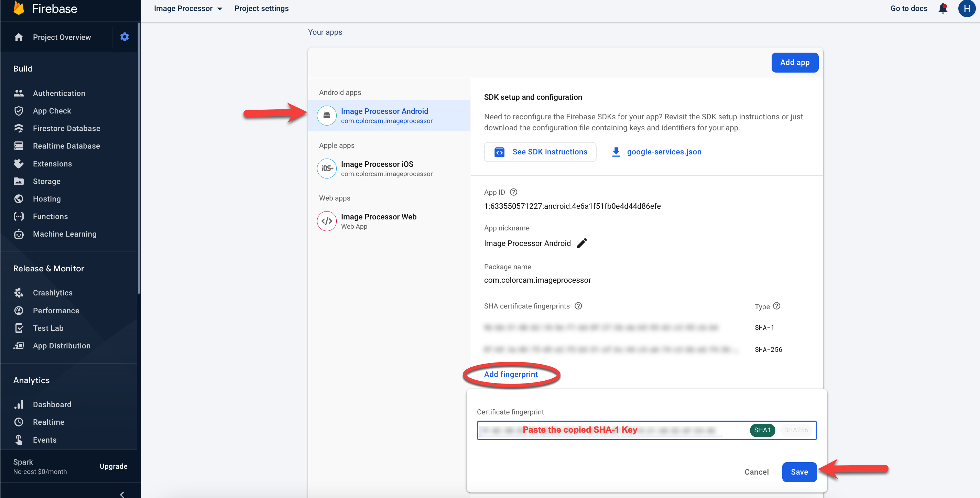Image resolution: width=980 pixels, height=498 pixels.
Task: Save the certificate fingerprint
Action: [x=799, y=472]
